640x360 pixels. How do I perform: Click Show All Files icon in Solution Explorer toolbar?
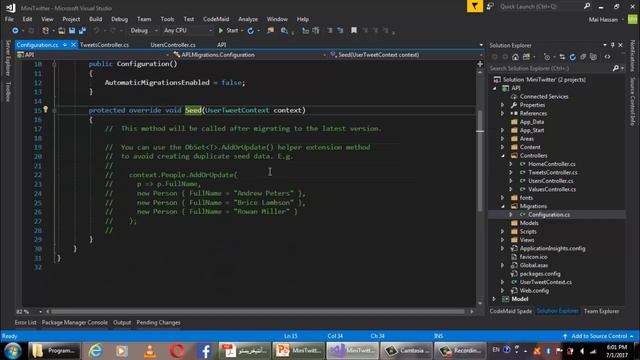tap(593, 57)
